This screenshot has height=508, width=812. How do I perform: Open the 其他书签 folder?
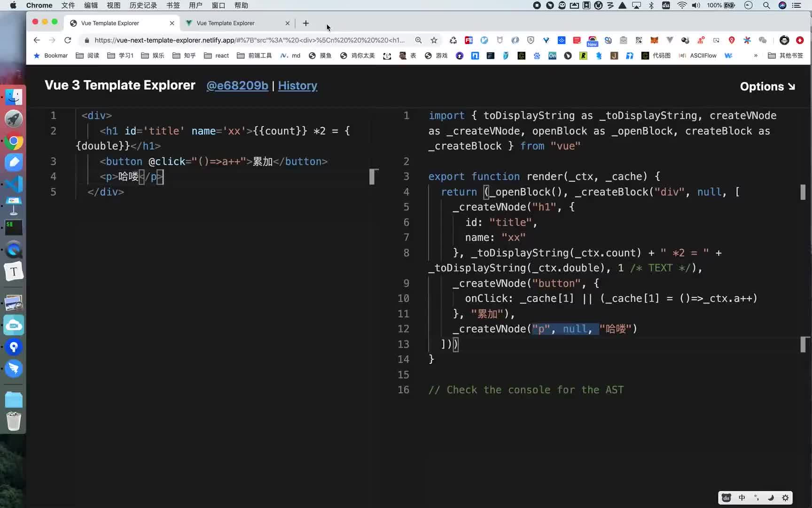(x=786, y=56)
